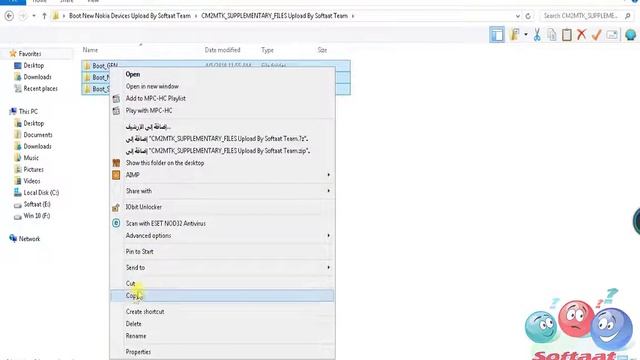The width and height of the screenshot is (640, 360).
Task: Choose Create shortcut
Action: (x=222, y=311)
